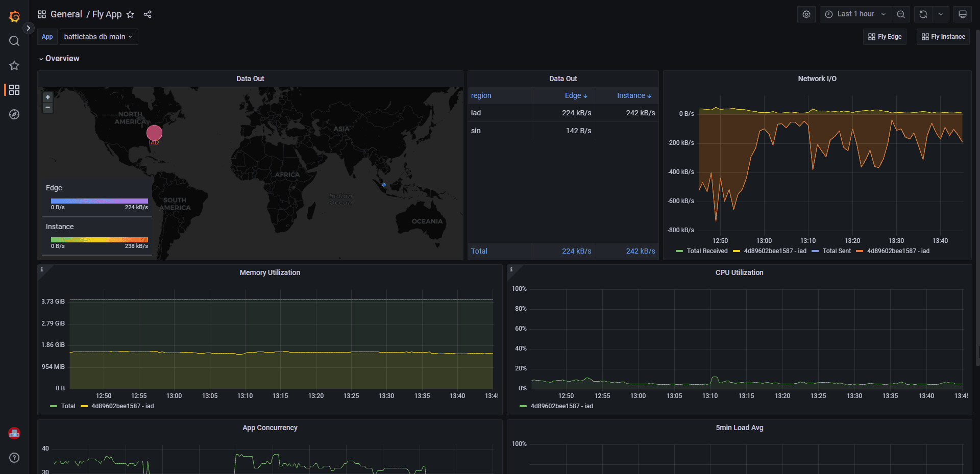Viewport: 980px width, 474px height.
Task: Refresh the dashboard
Action: click(923, 14)
